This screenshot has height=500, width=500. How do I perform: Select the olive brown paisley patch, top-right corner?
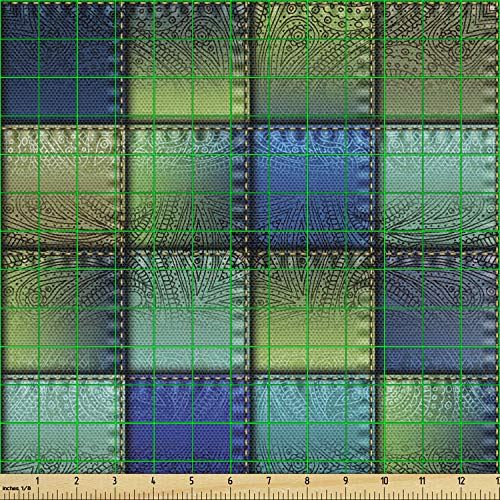point(438,60)
